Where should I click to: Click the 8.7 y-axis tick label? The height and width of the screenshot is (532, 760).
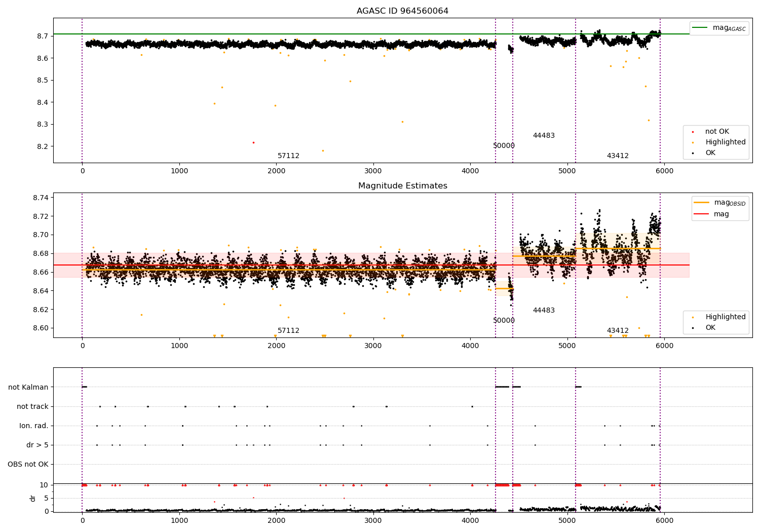tap(43, 36)
